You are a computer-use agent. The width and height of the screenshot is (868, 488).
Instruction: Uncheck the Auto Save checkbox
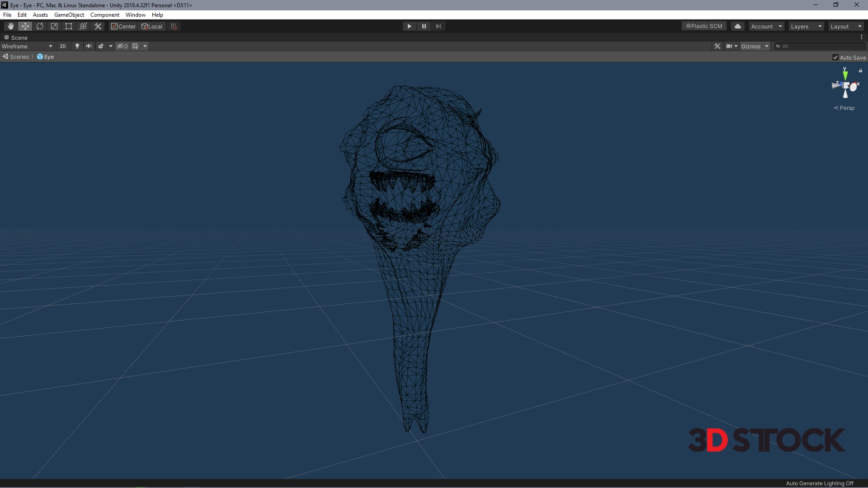click(835, 57)
